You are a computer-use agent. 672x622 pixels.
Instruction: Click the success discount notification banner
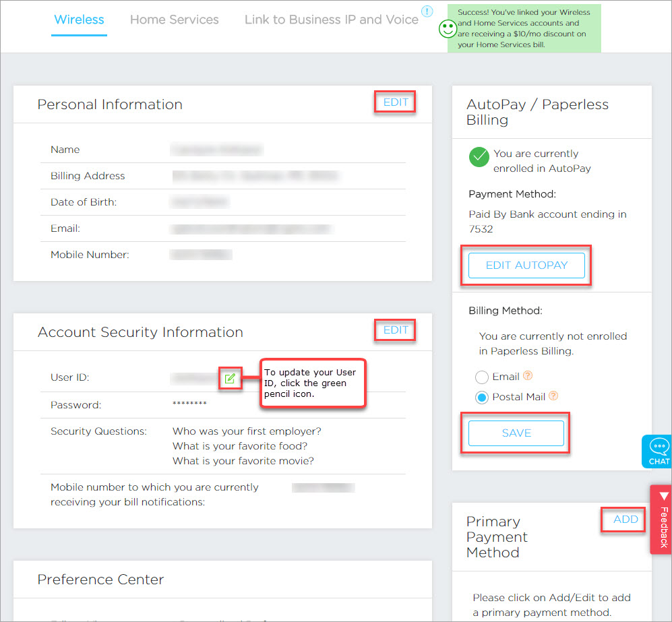524,28
